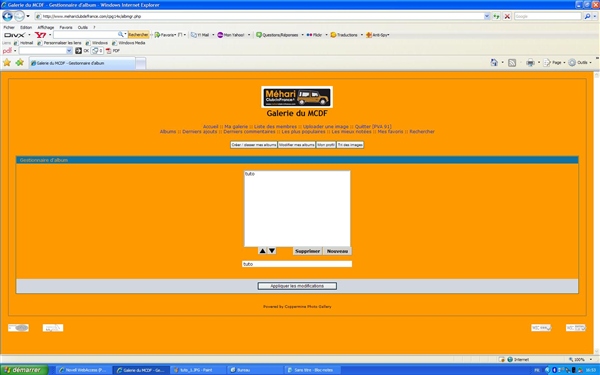Expand the Outils command bar dropdown
600x375 pixels.
pos(580,63)
